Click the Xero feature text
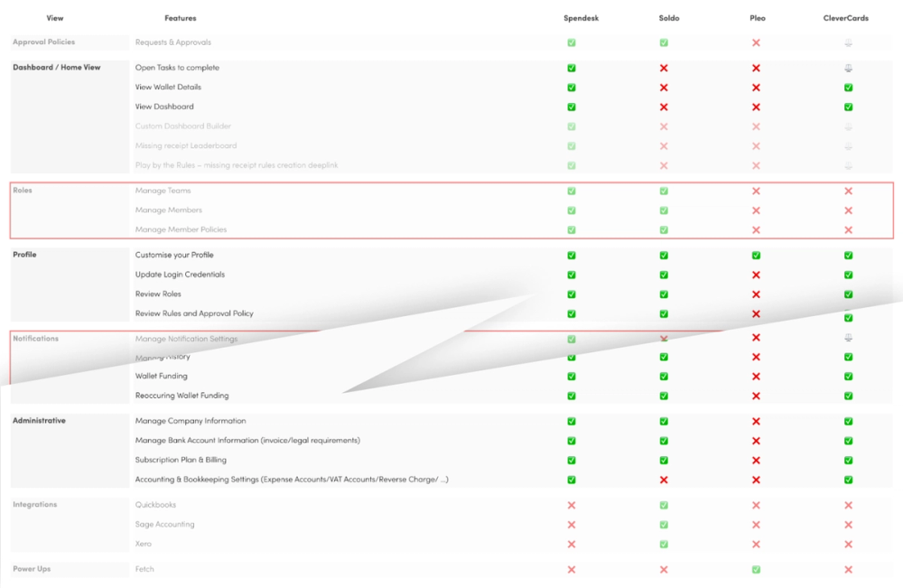Viewport: 903px width, 588px height. pyautogui.click(x=144, y=544)
